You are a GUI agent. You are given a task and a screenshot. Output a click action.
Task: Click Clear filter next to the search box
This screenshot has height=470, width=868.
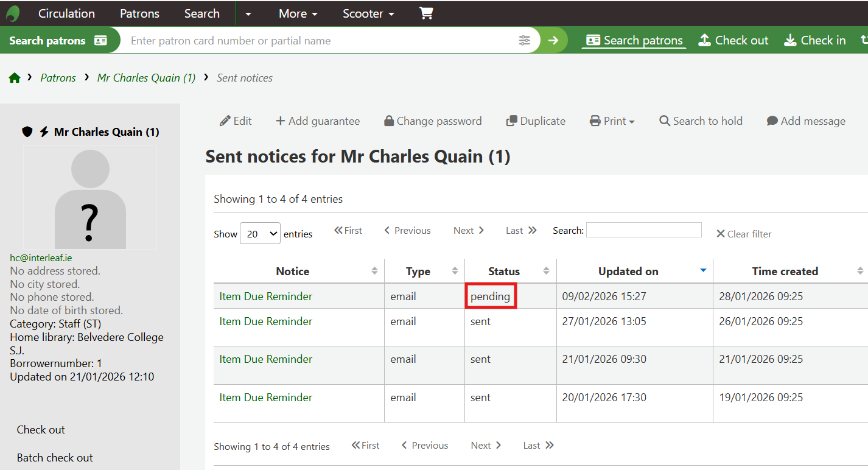(744, 234)
